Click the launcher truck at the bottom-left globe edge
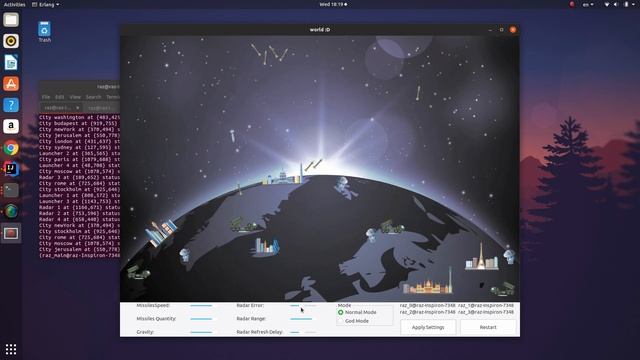The width and height of the screenshot is (640, 360). pyautogui.click(x=138, y=272)
